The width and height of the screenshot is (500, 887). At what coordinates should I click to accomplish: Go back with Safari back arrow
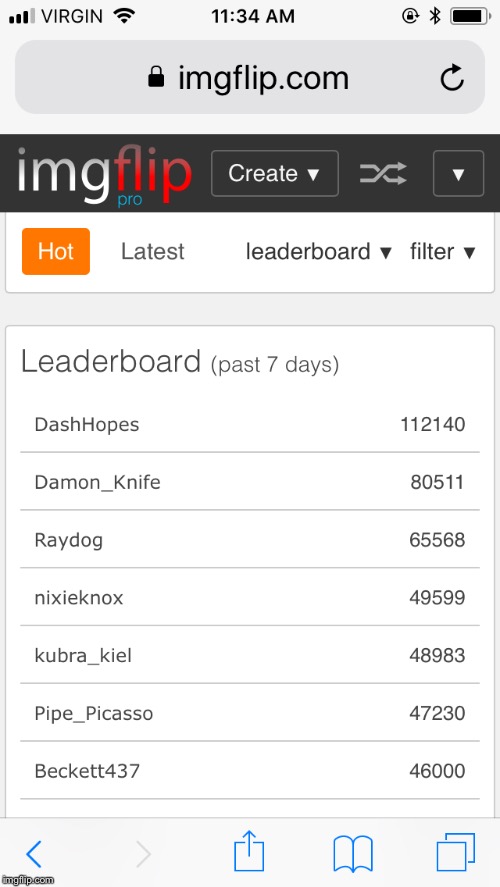coord(34,854)
